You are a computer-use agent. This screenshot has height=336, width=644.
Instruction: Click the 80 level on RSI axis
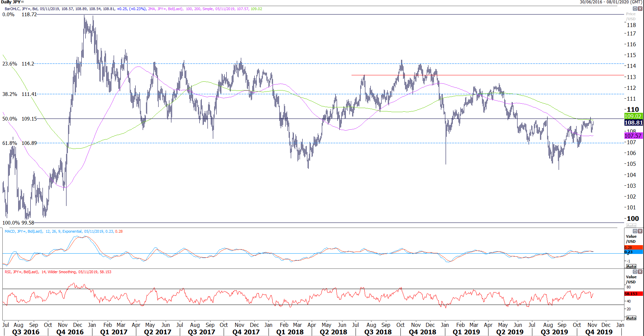[x=628, y=287]
